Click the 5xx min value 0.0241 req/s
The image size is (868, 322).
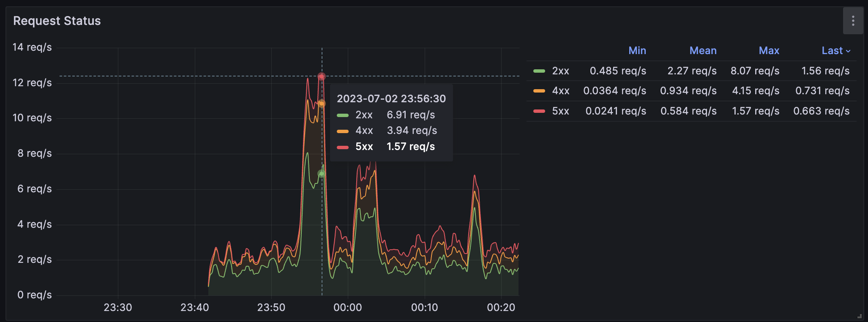coord(616,111)
